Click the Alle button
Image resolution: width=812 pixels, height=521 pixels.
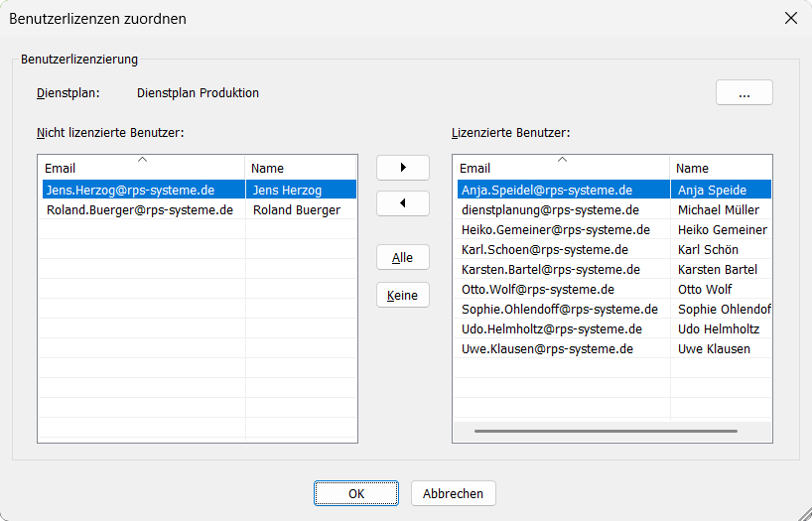pyautogui.click(x=403, y=257)
